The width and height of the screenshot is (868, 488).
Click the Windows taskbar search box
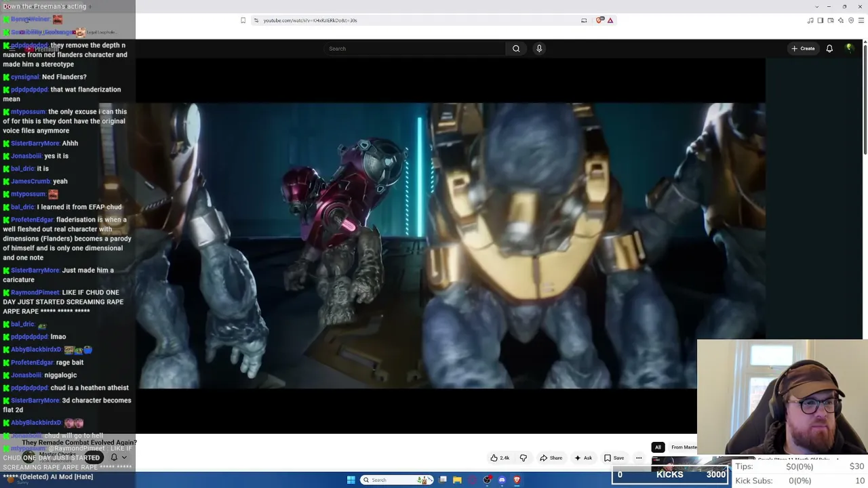pos(397,480)
